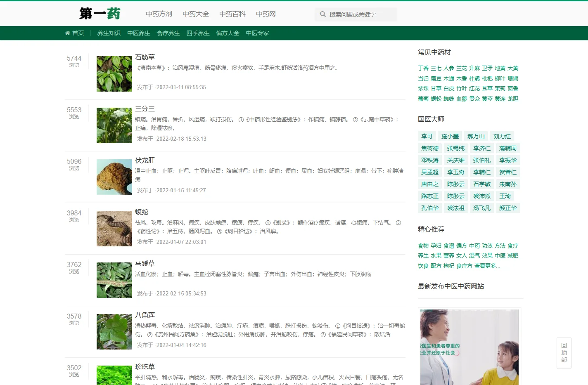Screen dimensions: 588x385
Task: Click the 枸杞 recommended tag
Action: click(x=449, y=266)
